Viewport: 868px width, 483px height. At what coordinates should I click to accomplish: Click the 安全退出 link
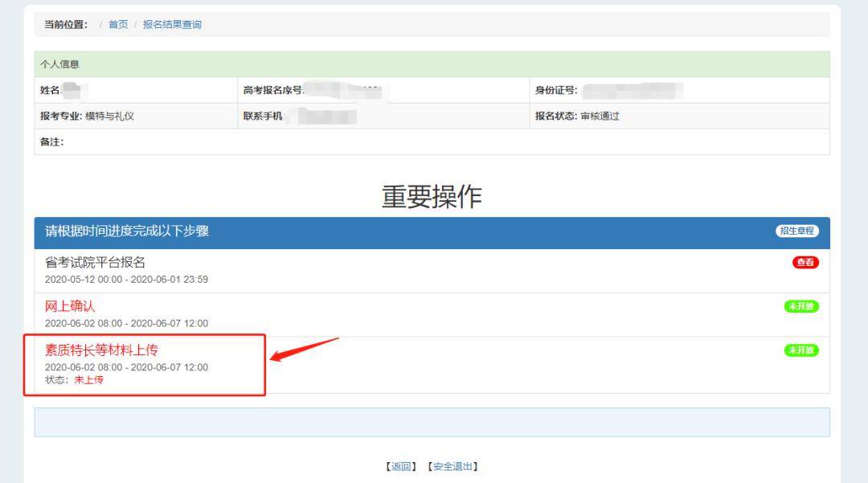[452, 466]
